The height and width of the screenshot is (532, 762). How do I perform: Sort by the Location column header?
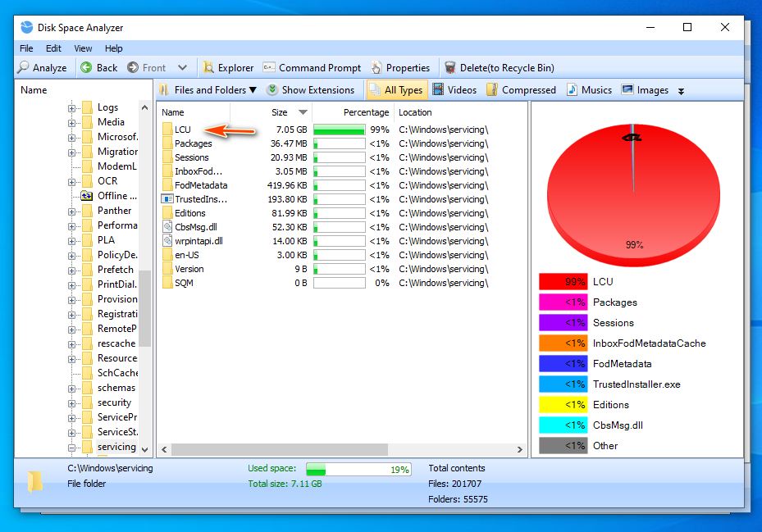459,112
